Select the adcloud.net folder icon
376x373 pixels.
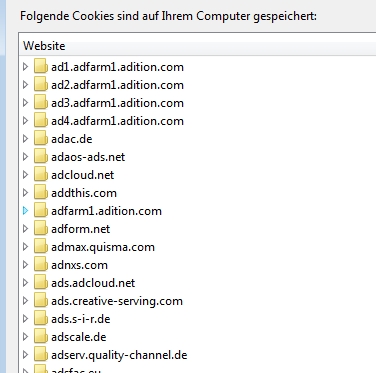point(41,174)
